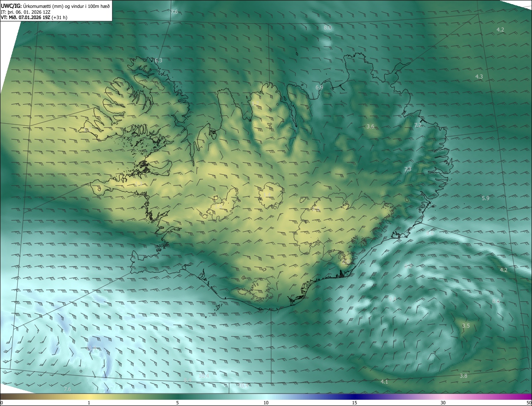The width and height of the screenshot is (532, 406).
Task: Click the colorbar tick label 30
Action: tap(443, 403)
